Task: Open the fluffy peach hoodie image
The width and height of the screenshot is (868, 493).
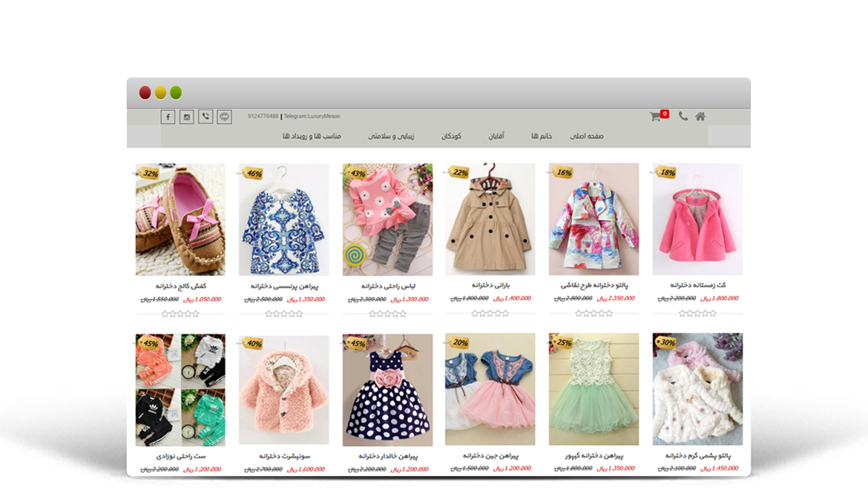Action: [284, 389]
